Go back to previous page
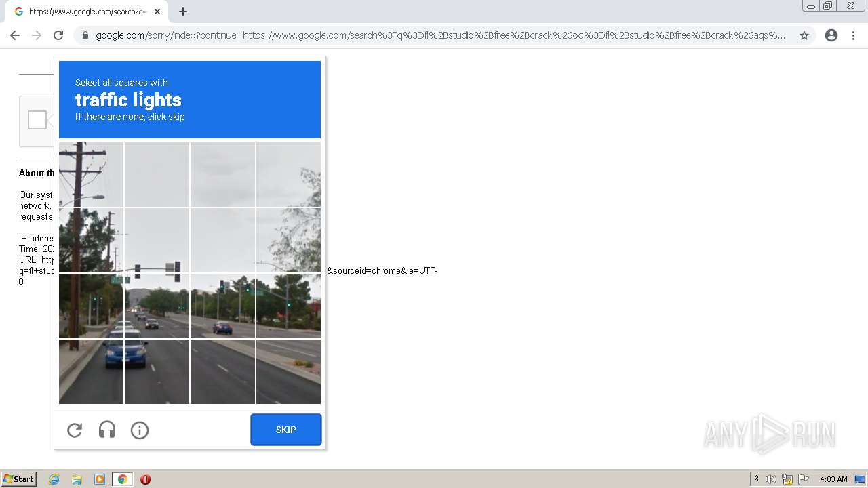 (x=15, y=35)
